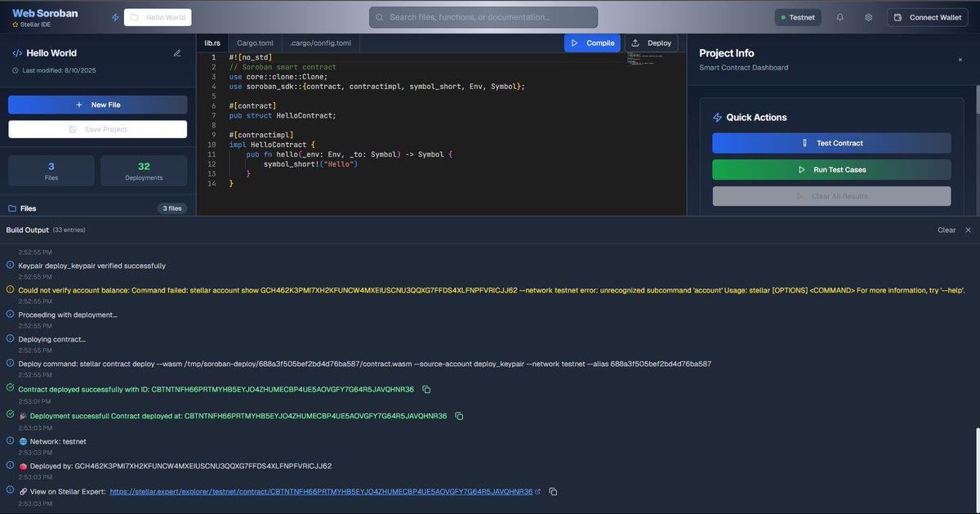The width and height of the screenshot is (980, 514).
Task: Click the 'Last modified: 8/10/2025' text
Action: (x=60, y=71)
